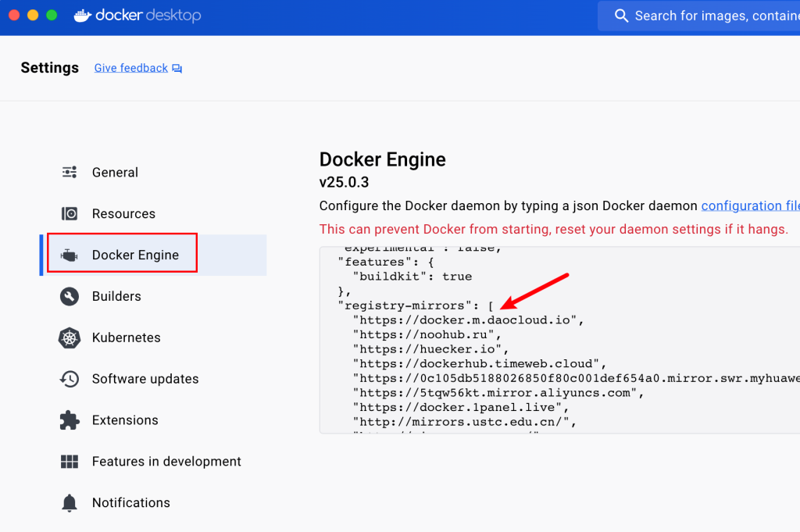The height and width of the screenshot is (532, 800).
Task: Click the Extensions puzzle piece icon
Action: 70,420
